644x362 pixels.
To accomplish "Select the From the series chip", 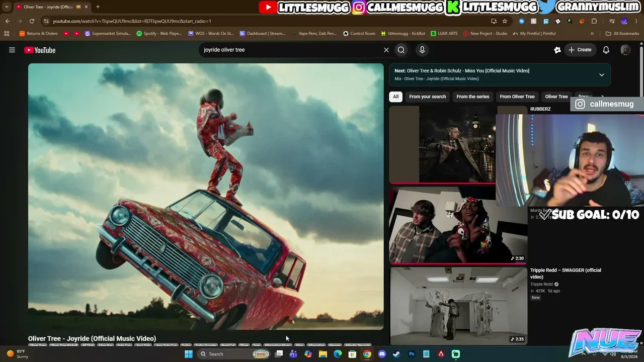I will (473, 97).
